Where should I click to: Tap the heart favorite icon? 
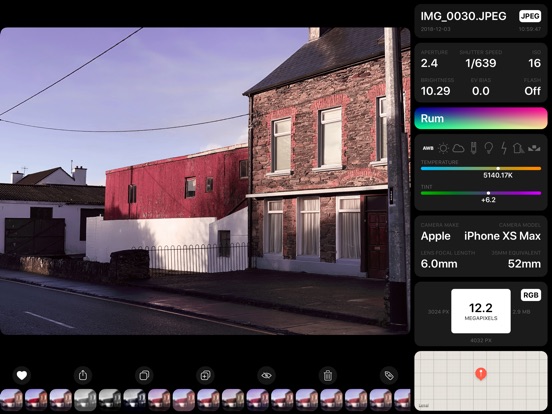click(x=22, y=375)
